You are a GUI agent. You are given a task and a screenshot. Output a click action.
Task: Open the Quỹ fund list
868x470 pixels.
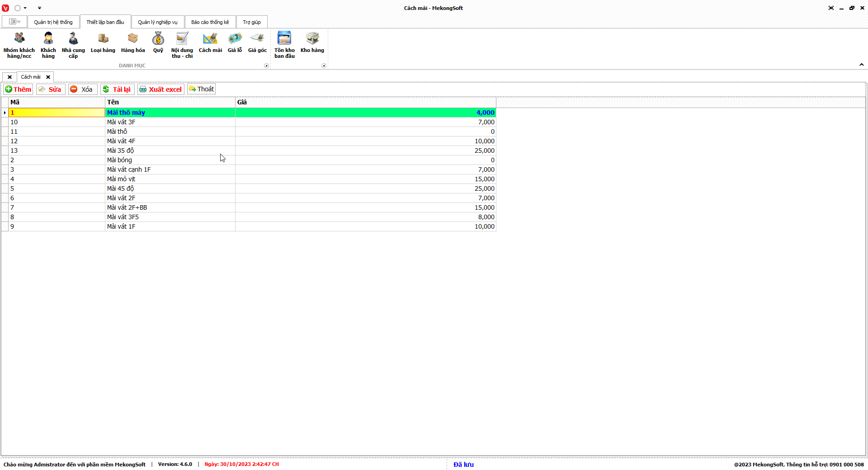[x=158, y=43]
